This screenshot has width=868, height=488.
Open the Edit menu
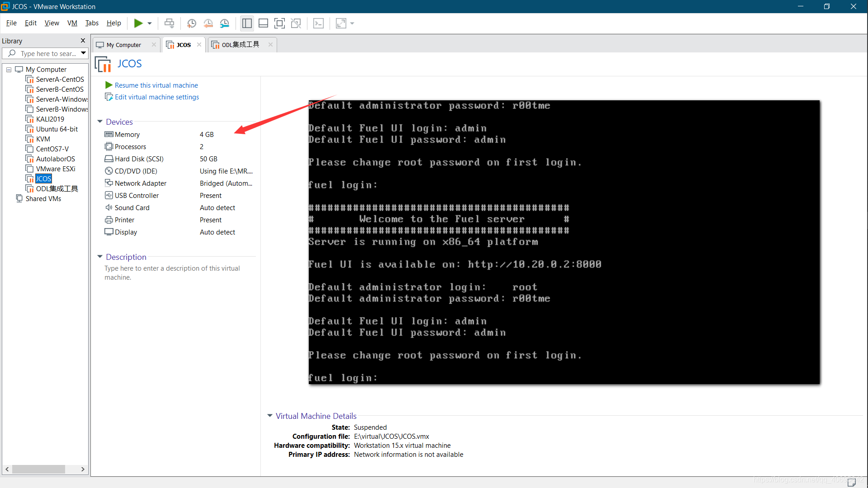(31, 23)
